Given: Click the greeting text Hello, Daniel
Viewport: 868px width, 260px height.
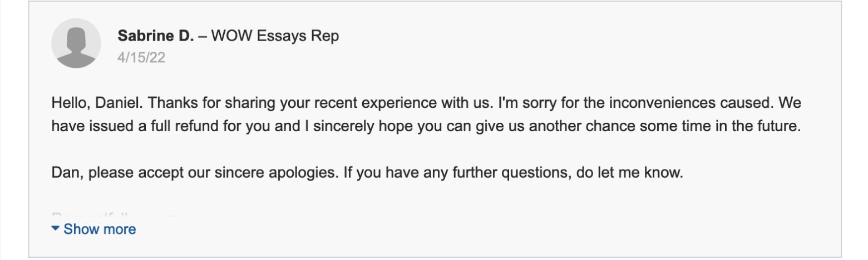Looking at the screenshot, I should click(98, 103).
